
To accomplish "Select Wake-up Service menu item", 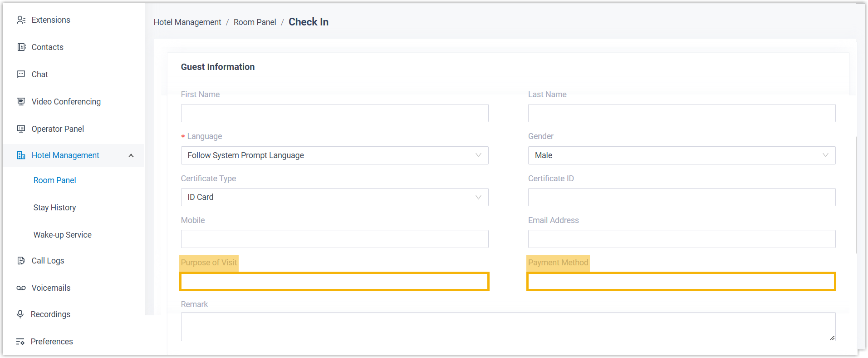I will click(x=62, y=235).
